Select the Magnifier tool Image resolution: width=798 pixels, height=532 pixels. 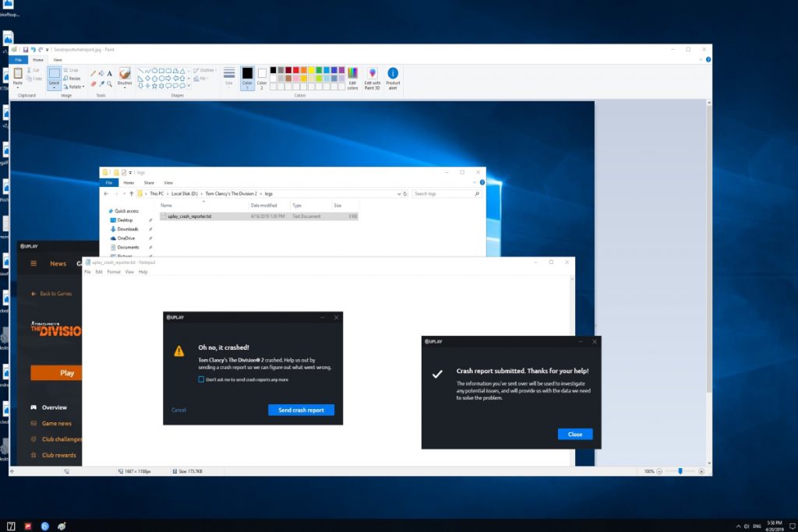109,84
